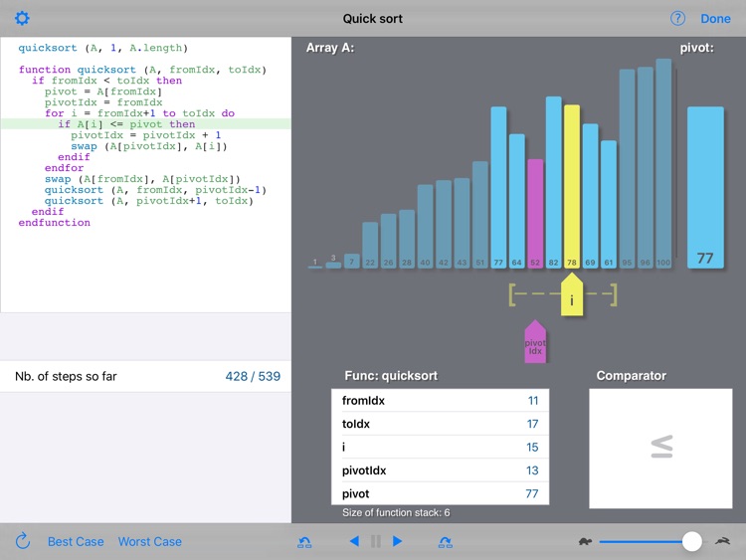
Task: Click the bar labeled 100
Action: click(663, 164)
